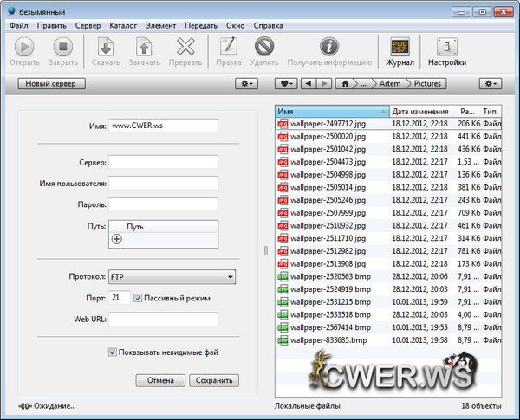The image size is (520, 420).
Task: Click the Закрыть stop toolbar icon
Action: tap(63, 47)
